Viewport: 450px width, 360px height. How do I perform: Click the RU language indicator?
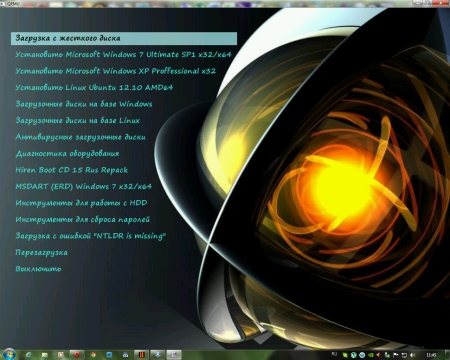click(x=334, y=355)
